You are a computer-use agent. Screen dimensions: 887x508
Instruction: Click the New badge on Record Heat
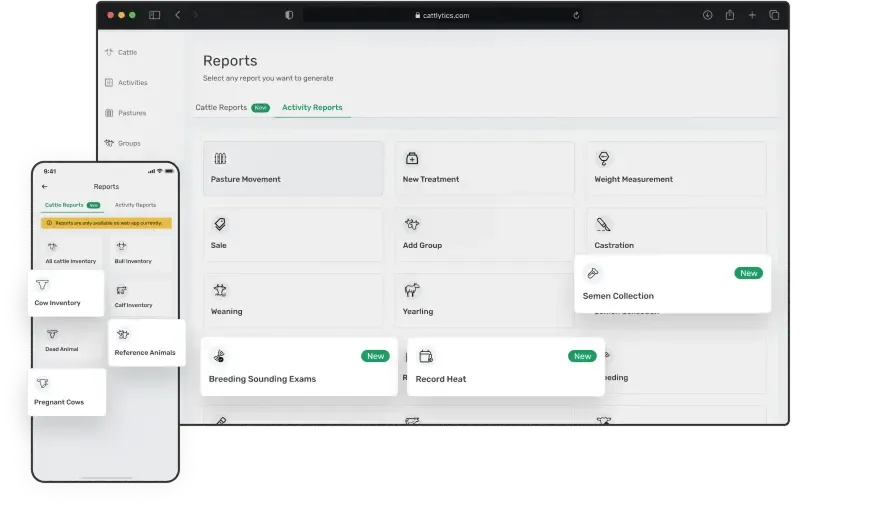(x=582, y=356)
